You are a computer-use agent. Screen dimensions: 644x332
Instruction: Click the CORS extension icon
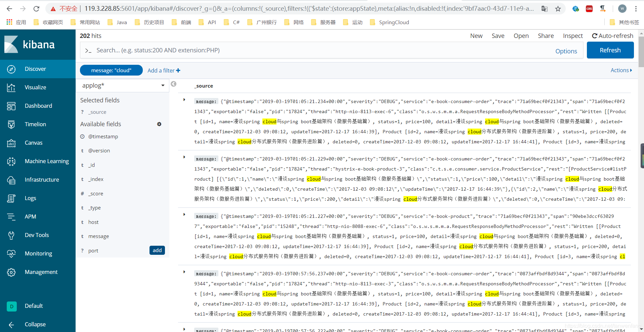589,9
